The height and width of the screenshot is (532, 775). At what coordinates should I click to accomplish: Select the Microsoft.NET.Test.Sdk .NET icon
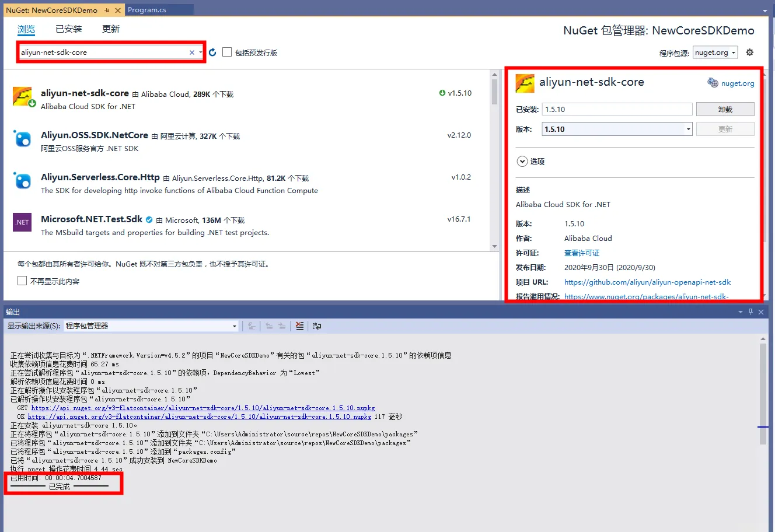[x=22, y=222]
